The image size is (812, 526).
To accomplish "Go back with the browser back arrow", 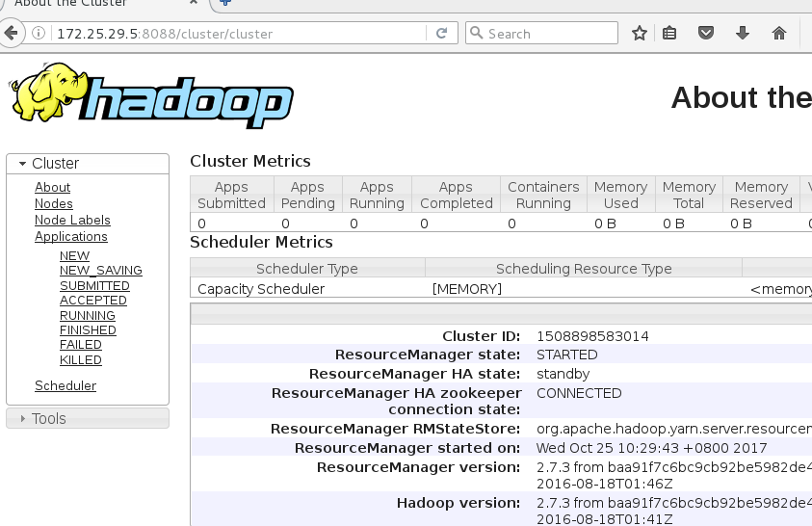I will click(x=11, y=33).
